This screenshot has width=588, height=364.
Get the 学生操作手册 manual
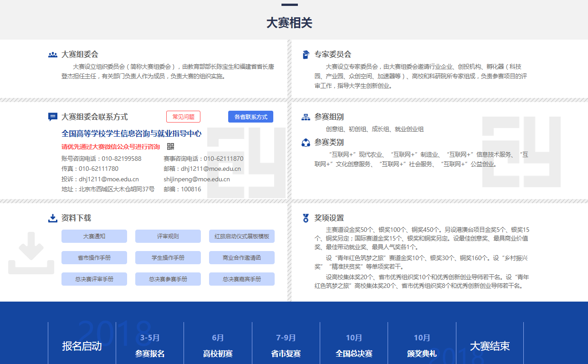pos(168,258)
